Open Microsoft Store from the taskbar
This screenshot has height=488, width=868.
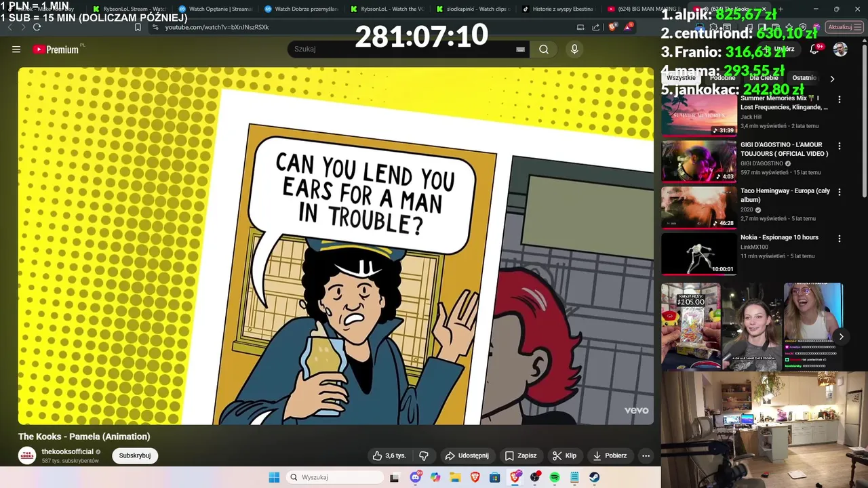(x=495, y=477)
